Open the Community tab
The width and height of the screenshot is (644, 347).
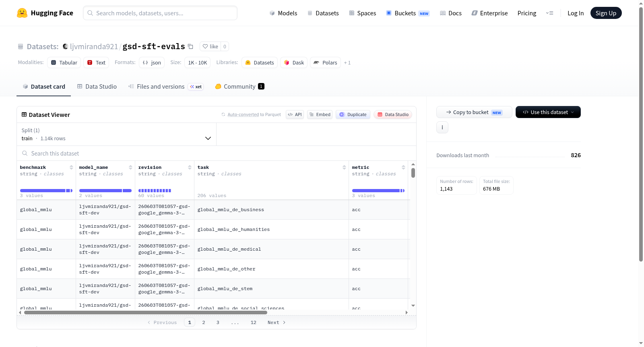click(240, 87)
